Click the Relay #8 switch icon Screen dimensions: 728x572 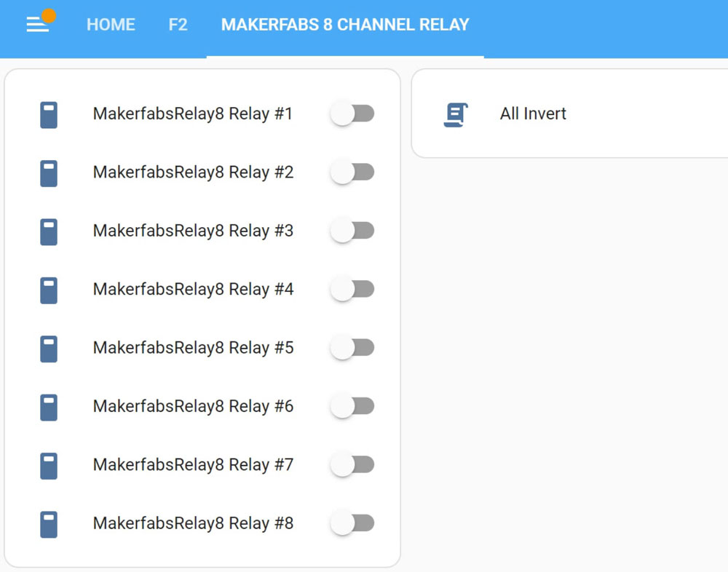point(49,524)
